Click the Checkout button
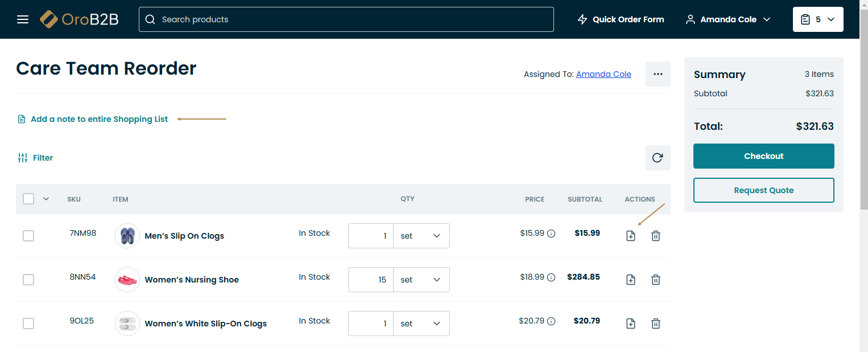 click(x=763, y=156)
